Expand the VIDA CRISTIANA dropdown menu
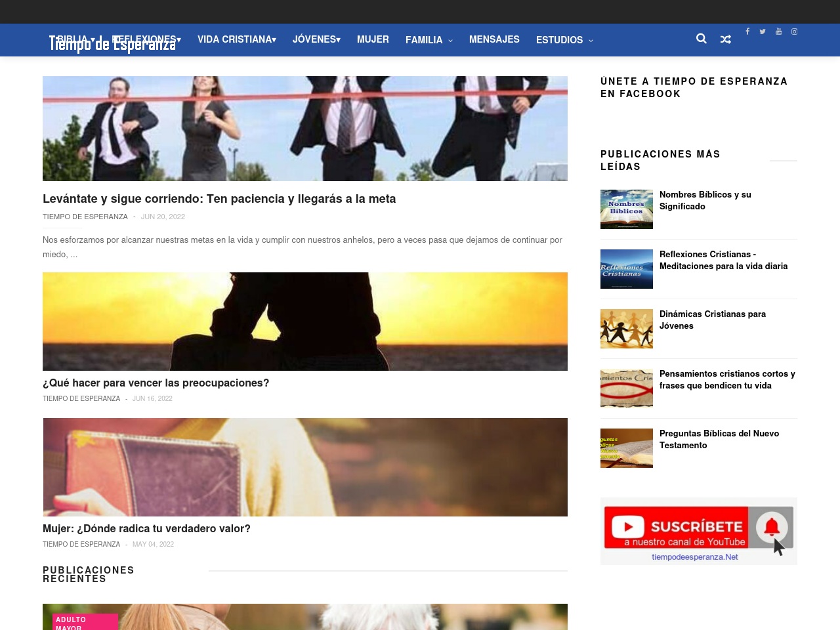 point(237,39)
